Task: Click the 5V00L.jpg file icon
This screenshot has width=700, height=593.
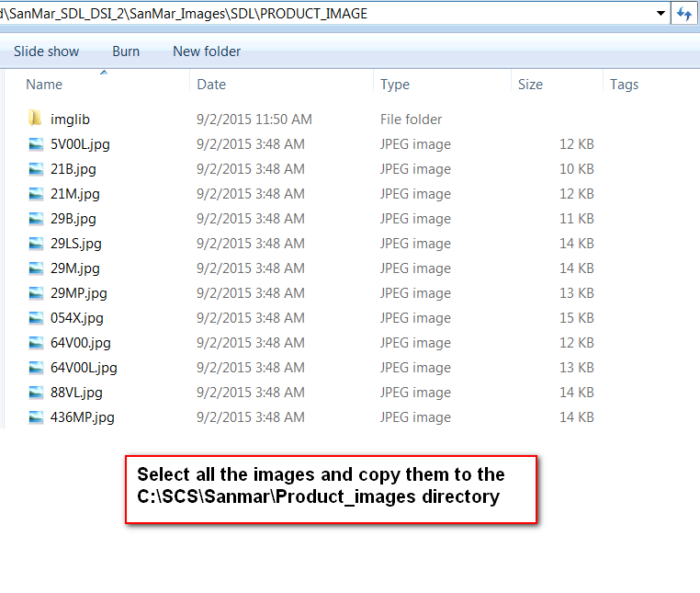Action: 36,143
